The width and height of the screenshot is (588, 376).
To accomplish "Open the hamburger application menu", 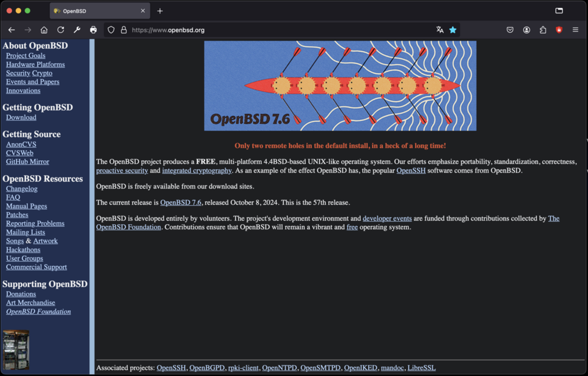I will coord(575,30).
